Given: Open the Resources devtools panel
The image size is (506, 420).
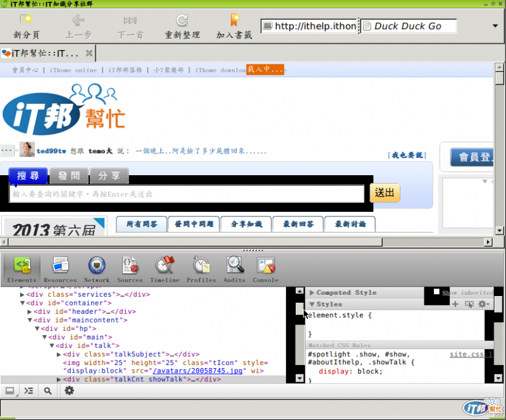Looking at the screenshot, I should [x=60, y=269].
